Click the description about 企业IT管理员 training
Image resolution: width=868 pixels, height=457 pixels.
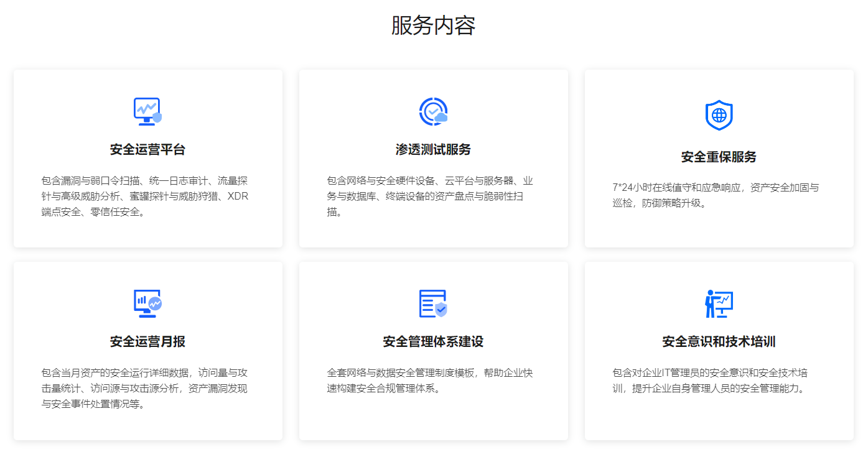point(710,373)
